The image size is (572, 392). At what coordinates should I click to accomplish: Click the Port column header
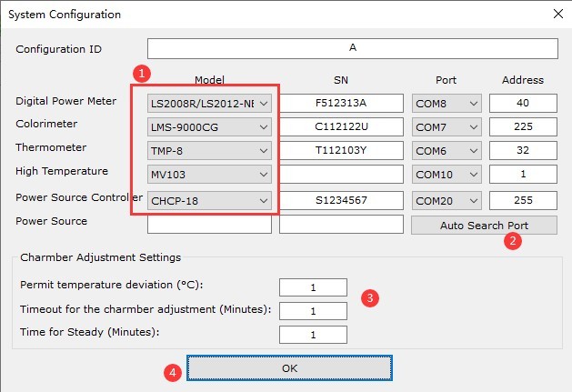tap(446, 80)
